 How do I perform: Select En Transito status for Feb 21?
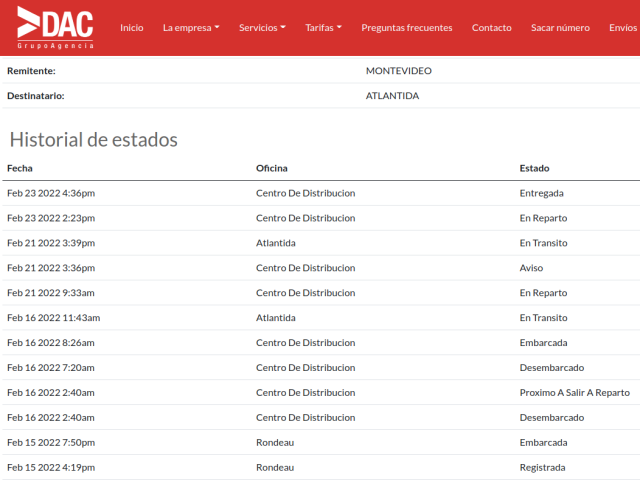point(543,243)
